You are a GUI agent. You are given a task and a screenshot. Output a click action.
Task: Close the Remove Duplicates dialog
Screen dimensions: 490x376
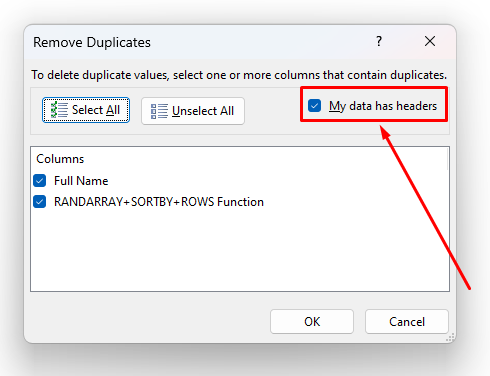coord(430,41)
